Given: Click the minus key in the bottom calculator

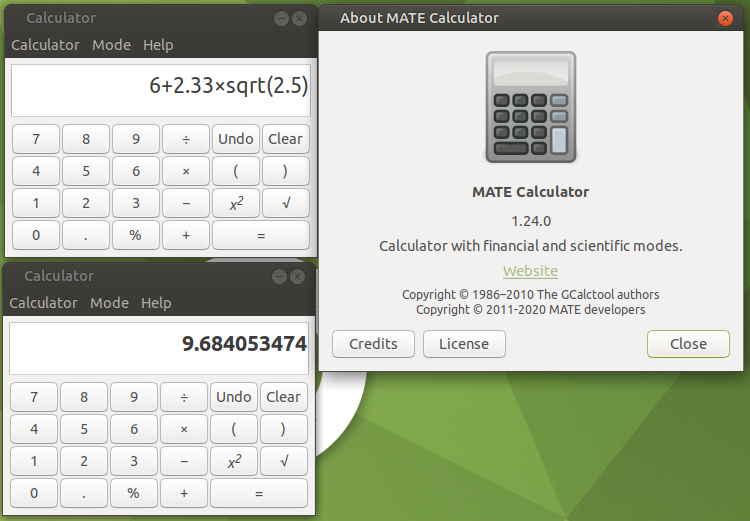Looking at the screenshot, I should click(184, 461).
